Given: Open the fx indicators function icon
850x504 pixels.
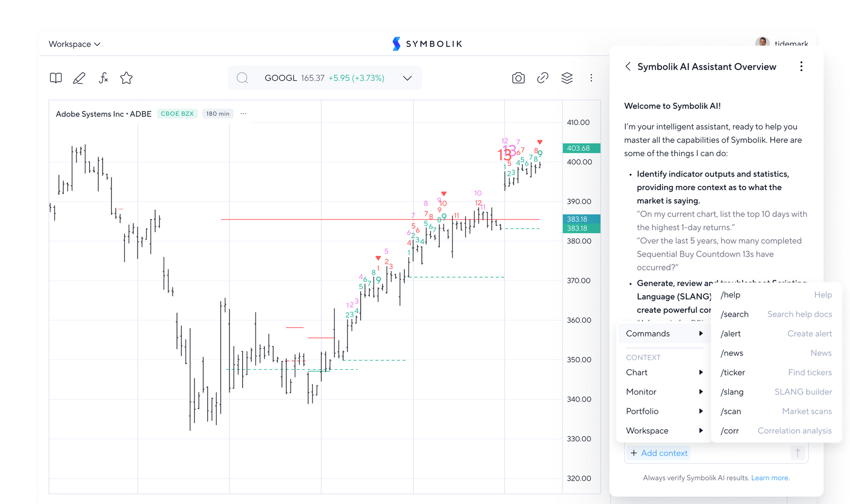Looking at the screenshot, I should [104, 78].
